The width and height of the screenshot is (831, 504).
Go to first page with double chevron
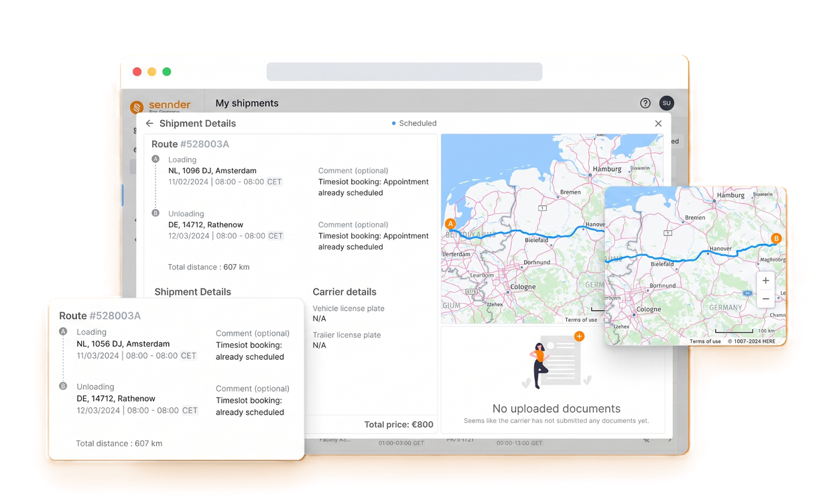pos(646,440)
